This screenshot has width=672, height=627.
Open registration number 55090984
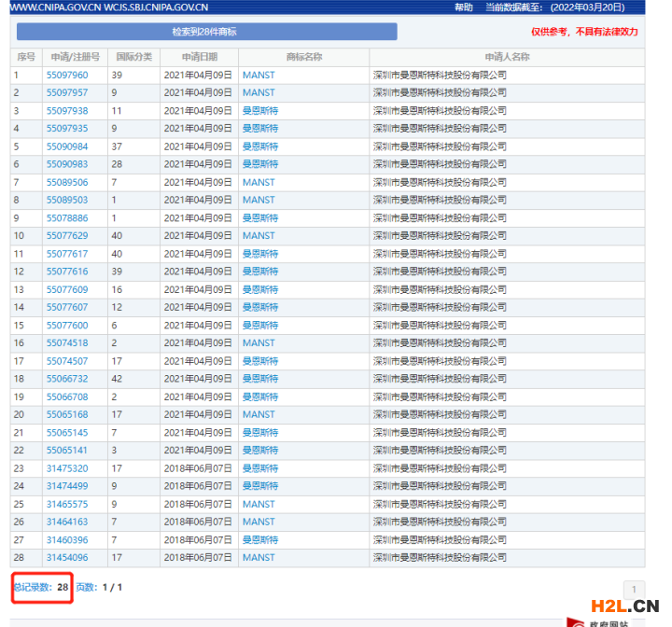point(67,146)
